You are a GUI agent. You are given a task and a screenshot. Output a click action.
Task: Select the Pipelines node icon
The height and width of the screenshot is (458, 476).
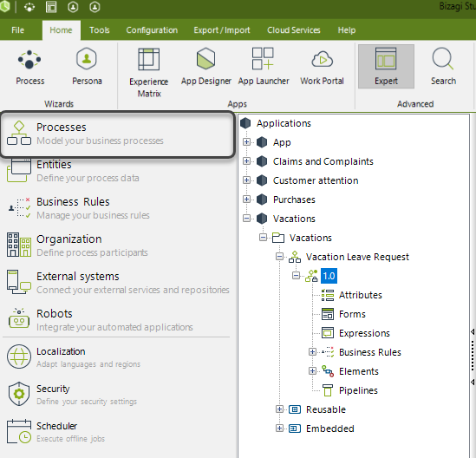(x=328, y=390)
